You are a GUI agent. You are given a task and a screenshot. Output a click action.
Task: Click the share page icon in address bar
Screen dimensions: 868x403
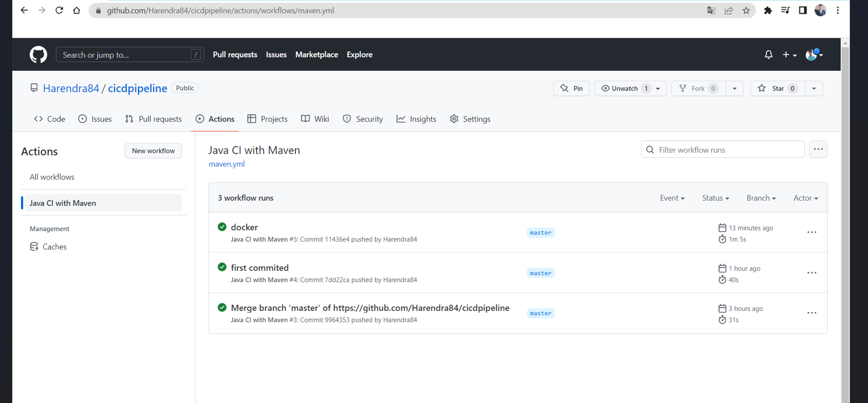[729, 10]
